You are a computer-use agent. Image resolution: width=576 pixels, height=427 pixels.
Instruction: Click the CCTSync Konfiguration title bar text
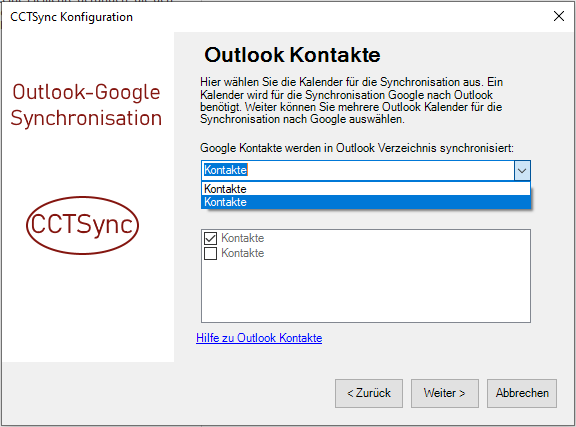pyautogui.click(x=71, y=17)
